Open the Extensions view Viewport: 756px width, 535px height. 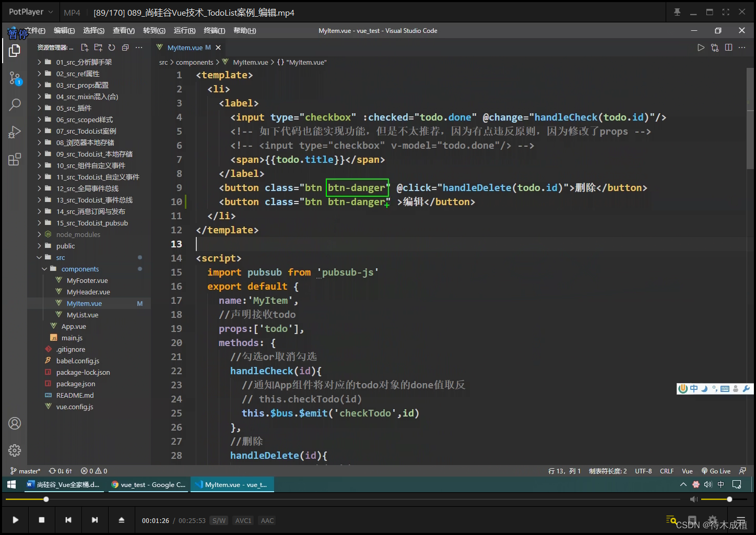pos(15,159)
